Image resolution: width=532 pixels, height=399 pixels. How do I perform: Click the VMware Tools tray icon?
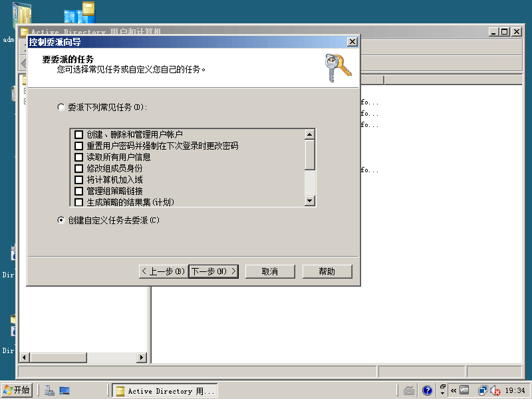tap(464, 390)
